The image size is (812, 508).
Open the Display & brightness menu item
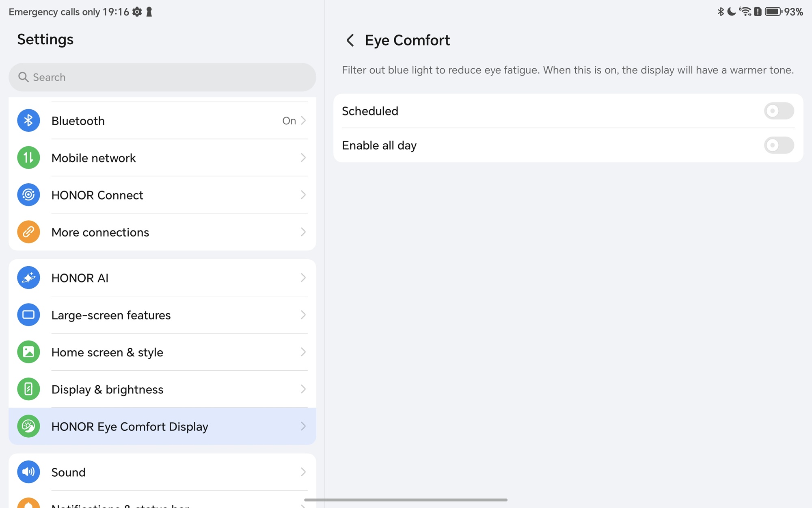108,389
